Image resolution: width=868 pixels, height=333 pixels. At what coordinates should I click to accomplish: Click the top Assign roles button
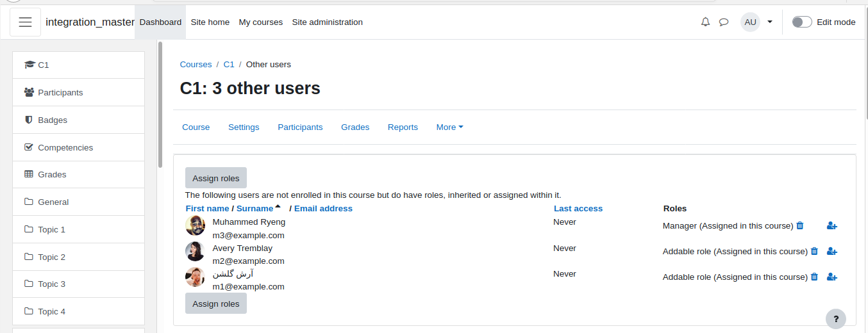click(x=216, y=178)
